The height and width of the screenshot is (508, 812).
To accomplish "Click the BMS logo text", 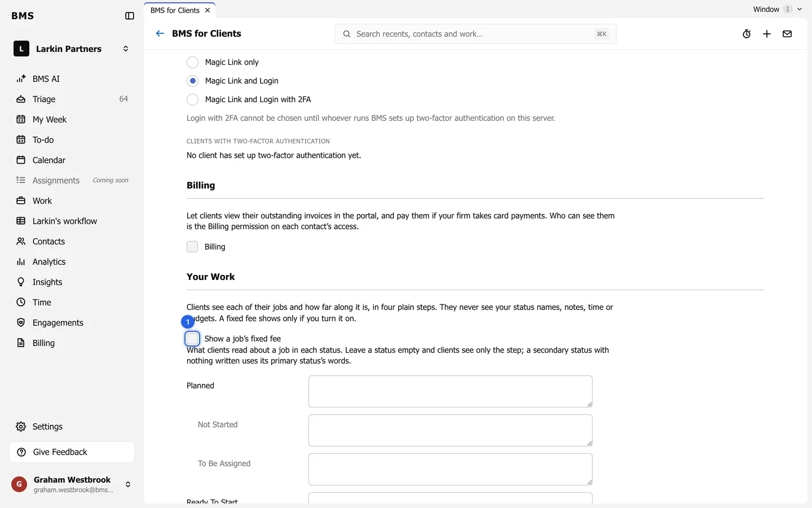I will coord(23,16).
